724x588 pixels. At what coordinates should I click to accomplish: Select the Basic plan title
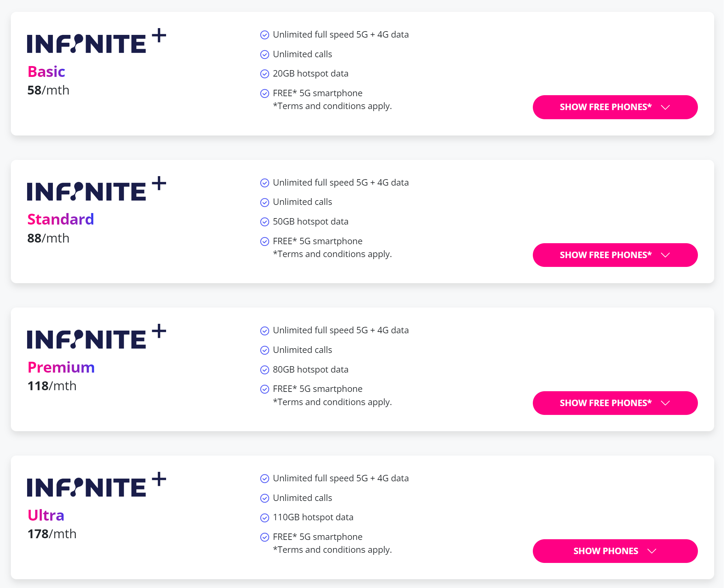click(46, 72)
